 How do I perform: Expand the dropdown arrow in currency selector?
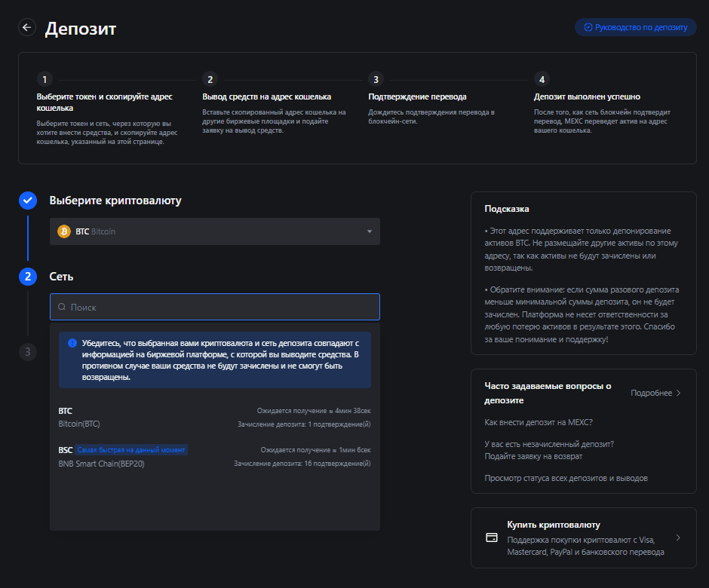[x=369, y=231]
